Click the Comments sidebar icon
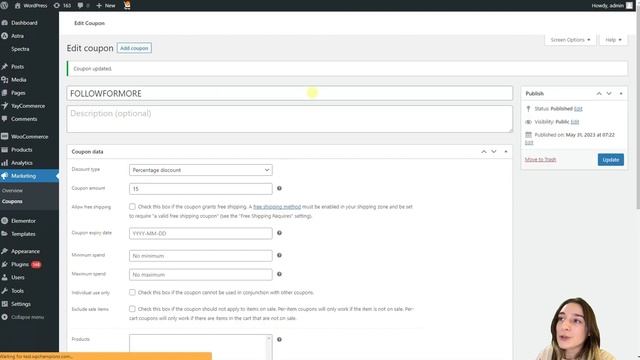 [x=4, y=119]
